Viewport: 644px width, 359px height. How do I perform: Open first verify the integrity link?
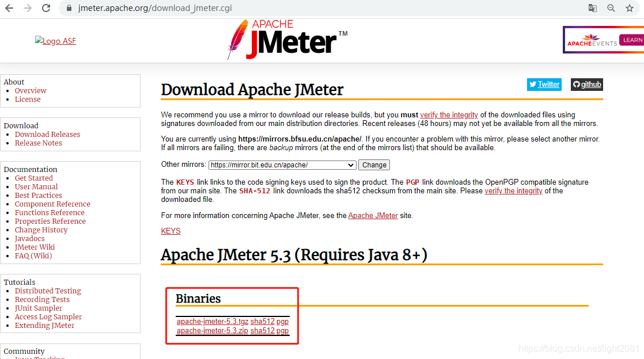(449, 115)
